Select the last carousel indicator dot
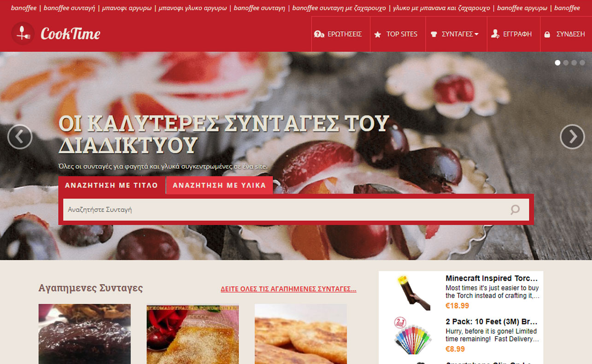592x364 pixels. click(x=582, y=63)
